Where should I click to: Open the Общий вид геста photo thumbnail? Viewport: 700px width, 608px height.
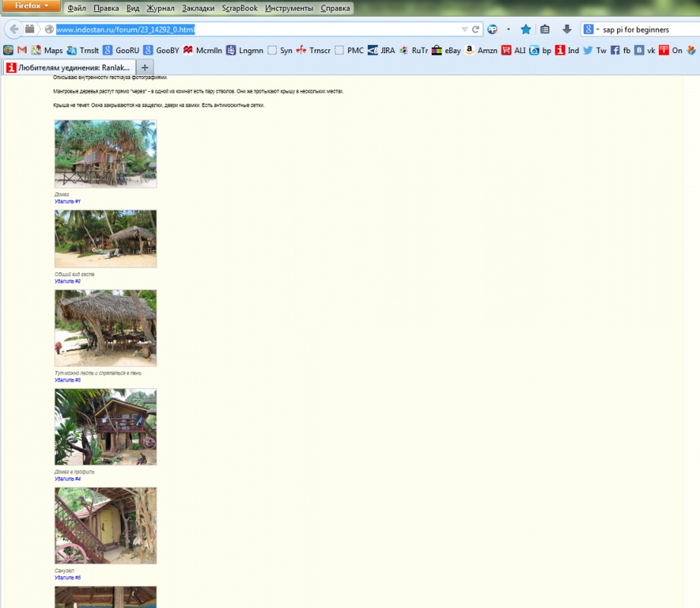[x=106, y=239]
